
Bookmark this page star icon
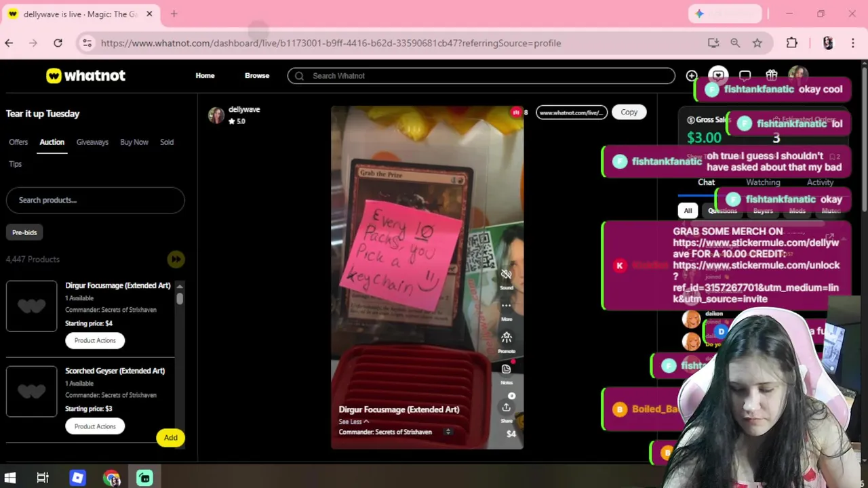[x=757, y=43]
